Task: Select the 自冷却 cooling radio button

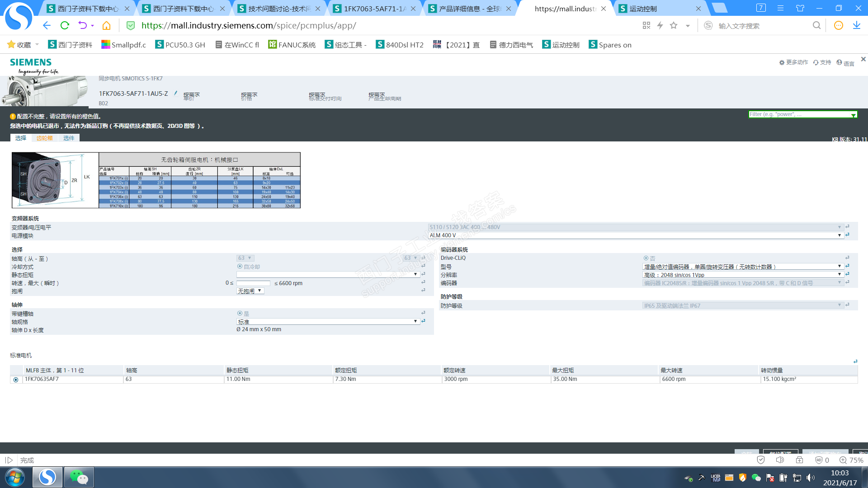Action: pyautogui.click(x=240, y=267)
